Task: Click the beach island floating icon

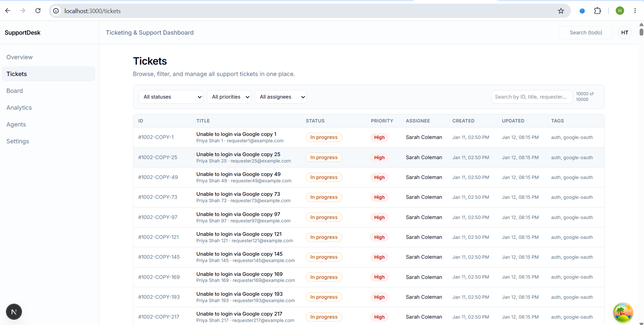Action: (x=623, y=313)
